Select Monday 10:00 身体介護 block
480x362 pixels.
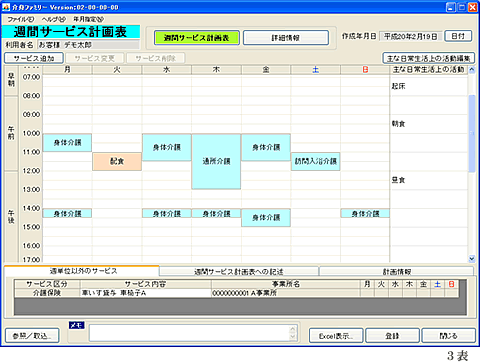(x=67, y=143)
